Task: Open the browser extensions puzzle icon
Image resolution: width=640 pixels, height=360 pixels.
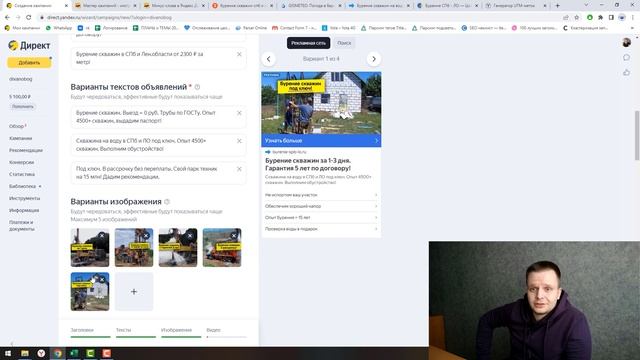Action: pos(600,18)
